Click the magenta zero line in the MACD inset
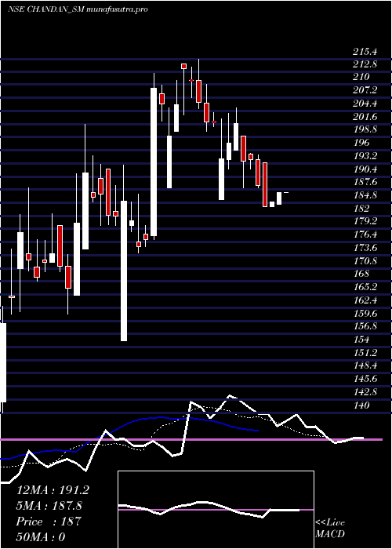This screenshot has height=549, width=392. (x=216, y=510)
